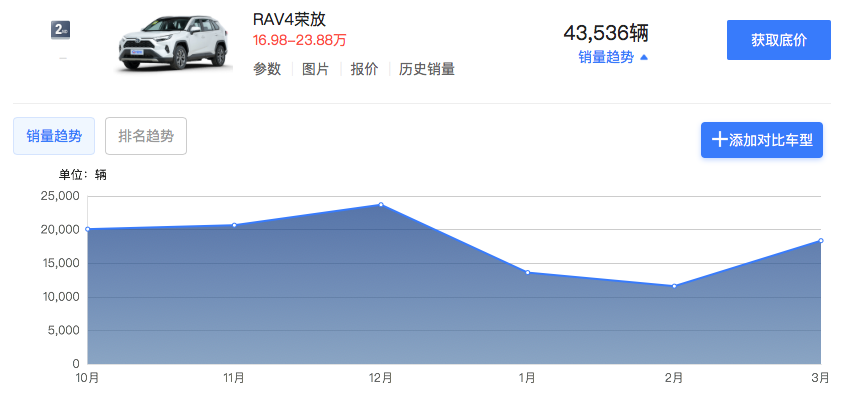Image resolution: width=841 pixels, height=394 pixels.
Task: Select the 3月 data point on chart
Action: (x=821, y=240)
